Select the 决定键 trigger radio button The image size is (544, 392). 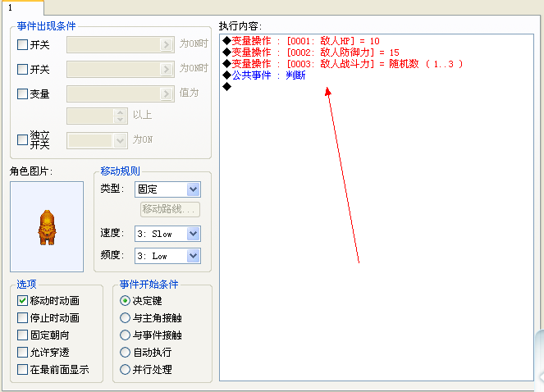[125, 300]
